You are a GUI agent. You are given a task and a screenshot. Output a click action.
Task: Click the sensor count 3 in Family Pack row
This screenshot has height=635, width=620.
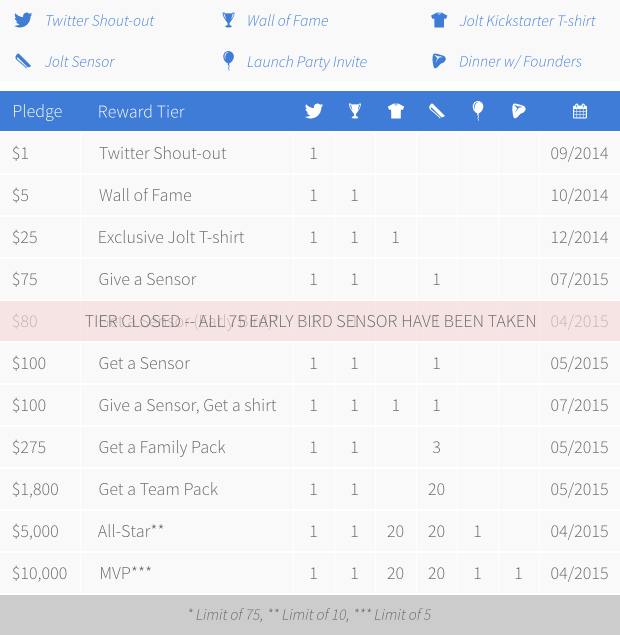[437, 447]
